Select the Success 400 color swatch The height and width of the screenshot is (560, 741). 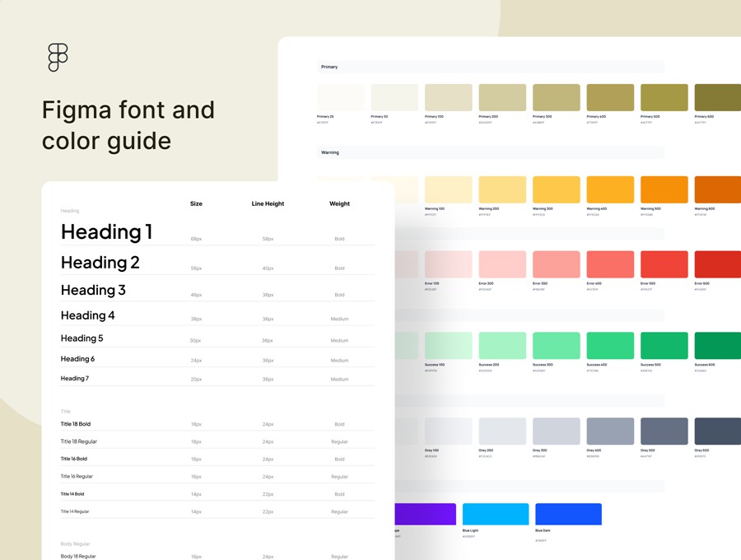609,345
